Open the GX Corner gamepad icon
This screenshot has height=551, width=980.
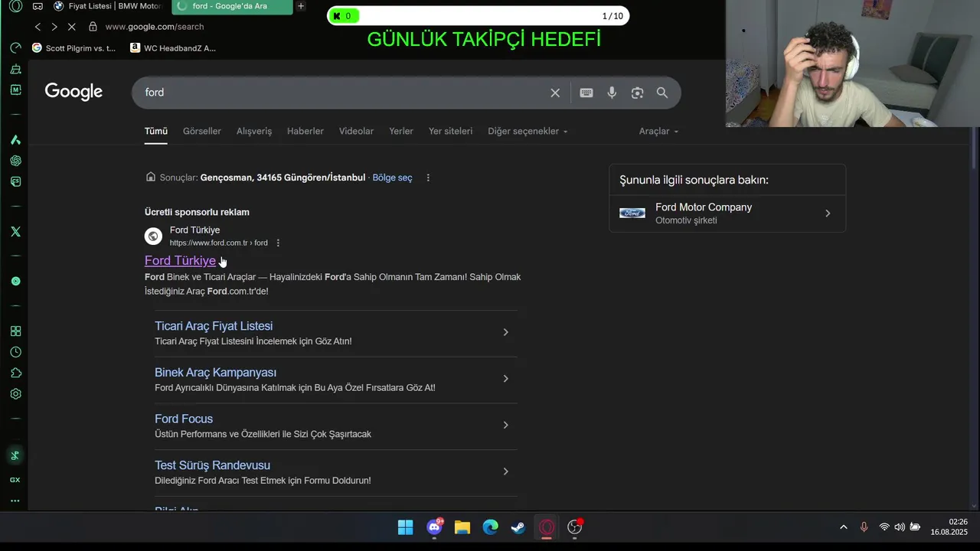(38, 6)
